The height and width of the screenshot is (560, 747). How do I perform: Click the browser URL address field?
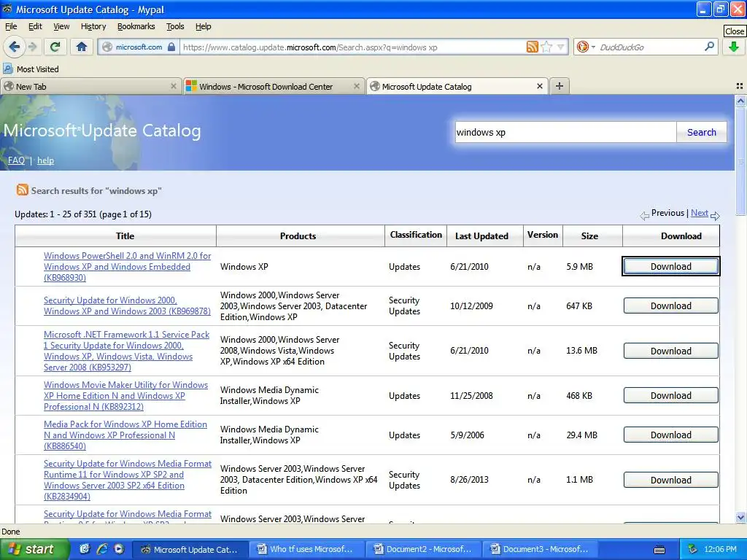[352, 47]
